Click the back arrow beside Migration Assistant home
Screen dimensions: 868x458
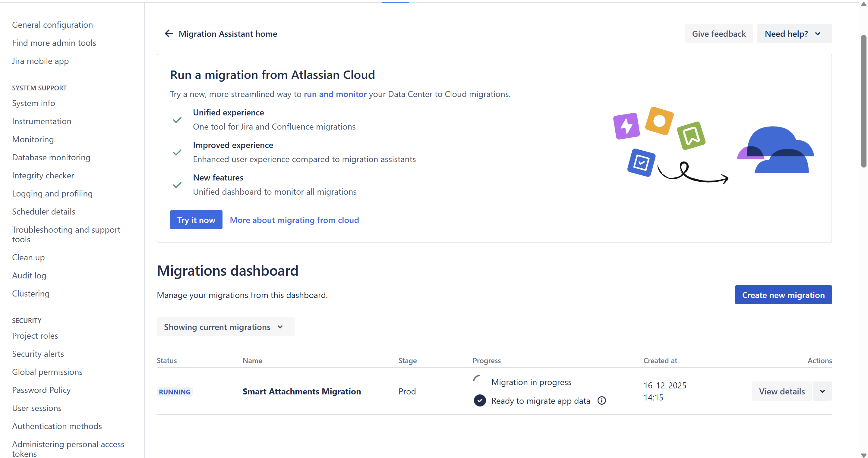169,34
